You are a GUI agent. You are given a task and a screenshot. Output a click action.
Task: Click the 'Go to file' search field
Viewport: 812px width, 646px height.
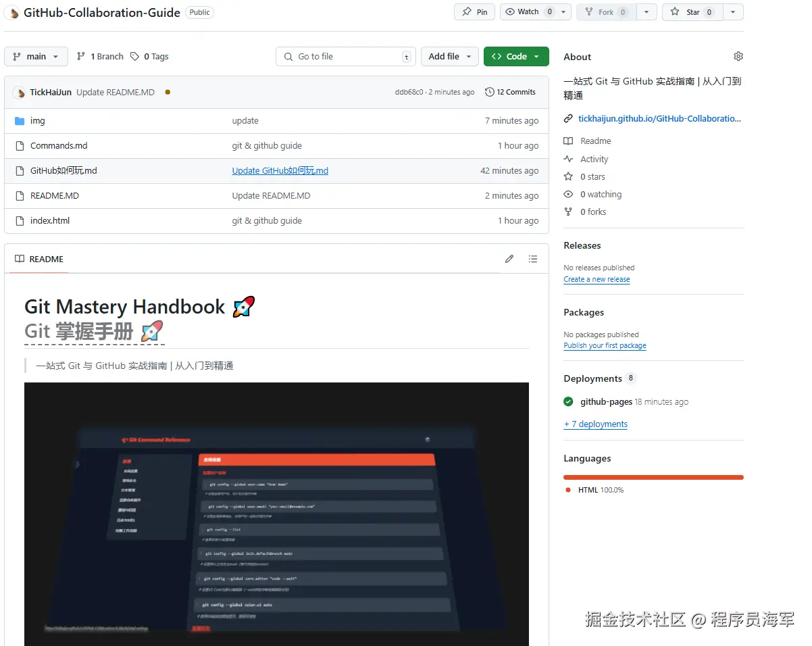click(x=345, y=56)
